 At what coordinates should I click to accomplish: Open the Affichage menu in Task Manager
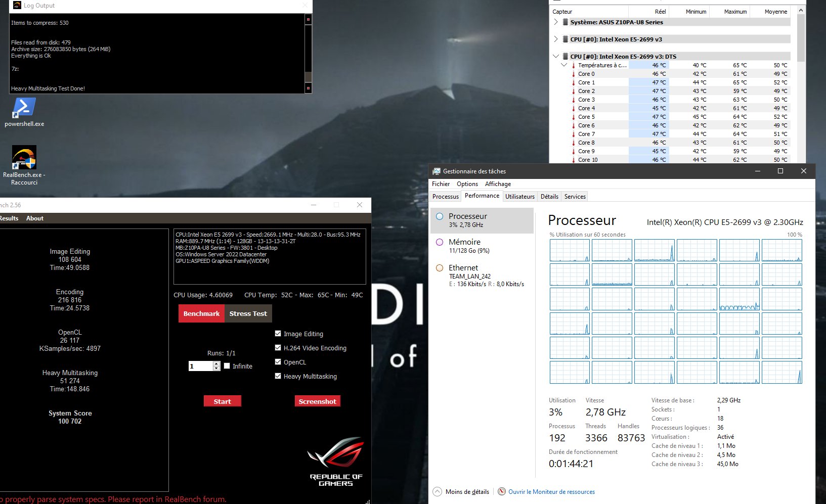pos(498,184)
